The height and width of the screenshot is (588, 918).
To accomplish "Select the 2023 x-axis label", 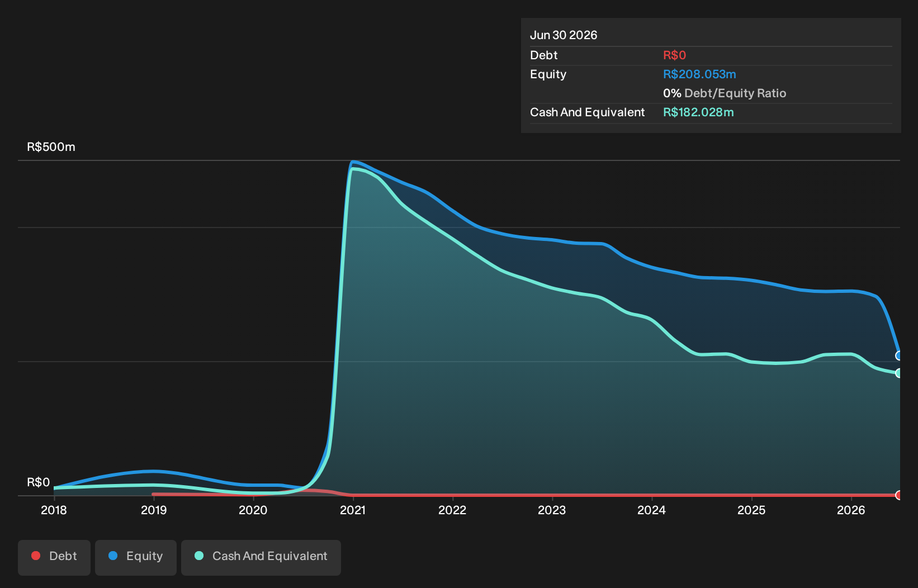I will pyautogui.click(x=552, y=510).
